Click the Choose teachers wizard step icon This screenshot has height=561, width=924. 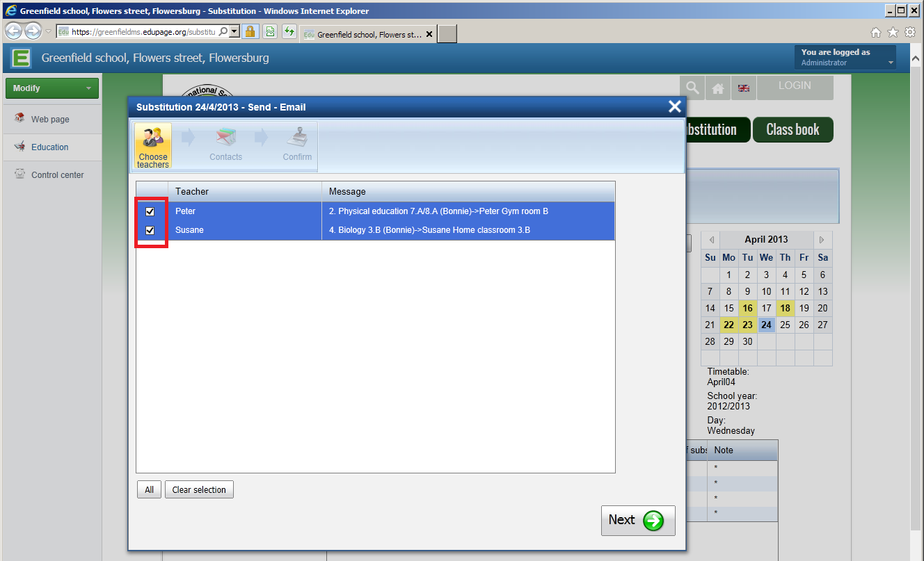[153, 138]
